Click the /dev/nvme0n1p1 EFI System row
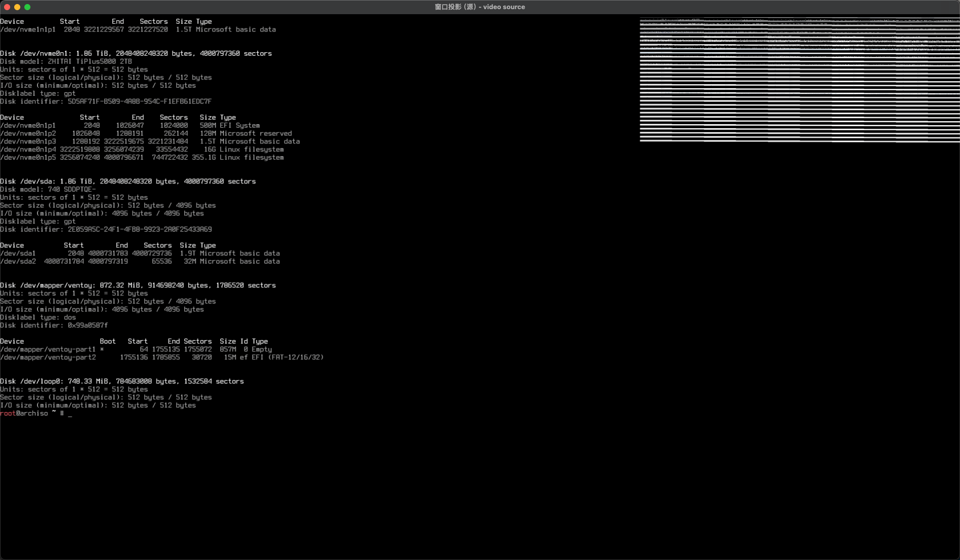Image resolution: width=960 pixels, height=560 pixels. pyautogui.click(x=130, y=126)
